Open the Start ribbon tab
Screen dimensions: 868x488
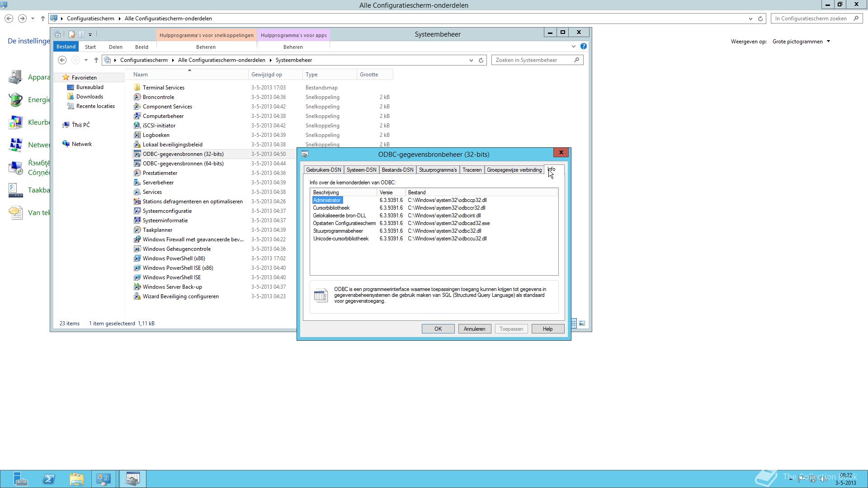(x=90, y=47)
